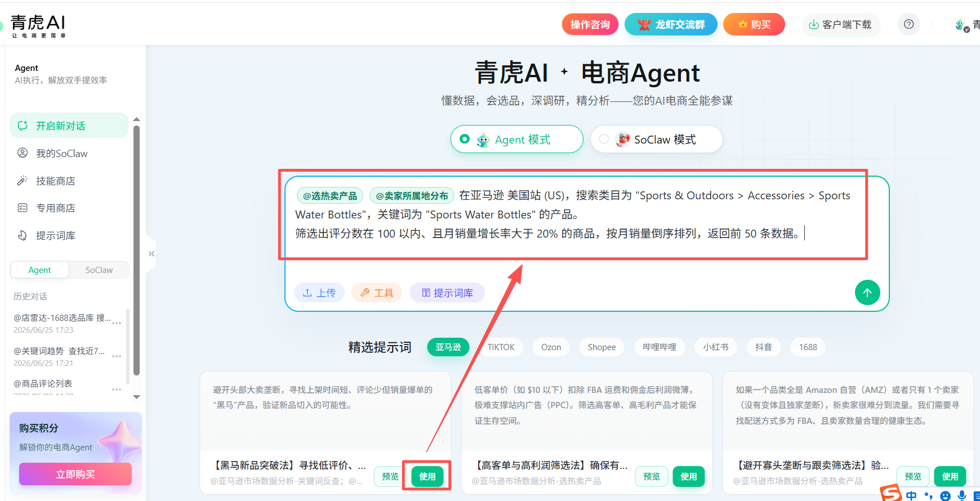Select the 亚马逊 prompt category tab

(448, 347)
